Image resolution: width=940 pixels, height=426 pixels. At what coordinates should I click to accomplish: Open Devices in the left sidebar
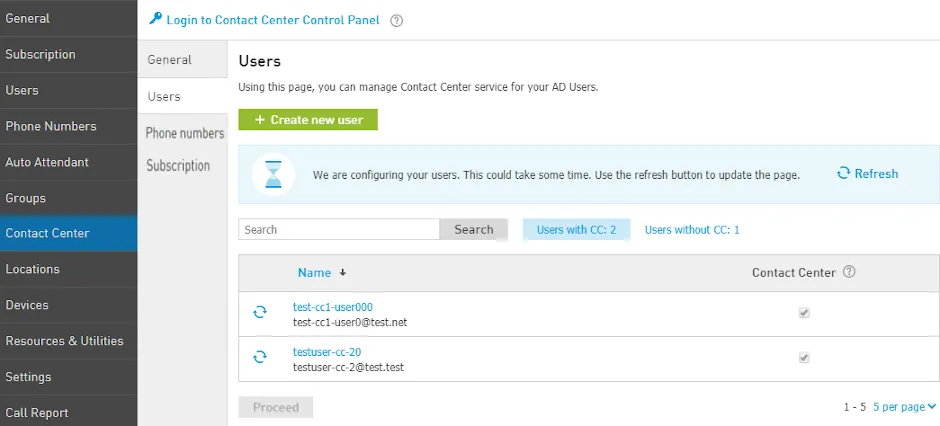click(68, 305)
